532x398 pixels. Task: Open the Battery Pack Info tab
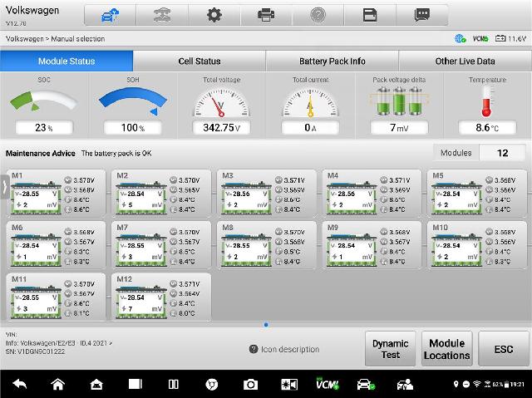click(332, 61)
